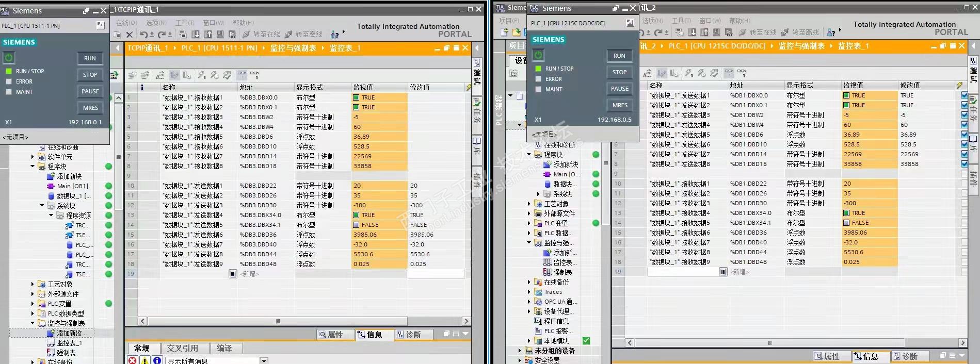Open 项目(F) menu in right TIA window
This screenshot has height=364, width=980.
[509, 21]
